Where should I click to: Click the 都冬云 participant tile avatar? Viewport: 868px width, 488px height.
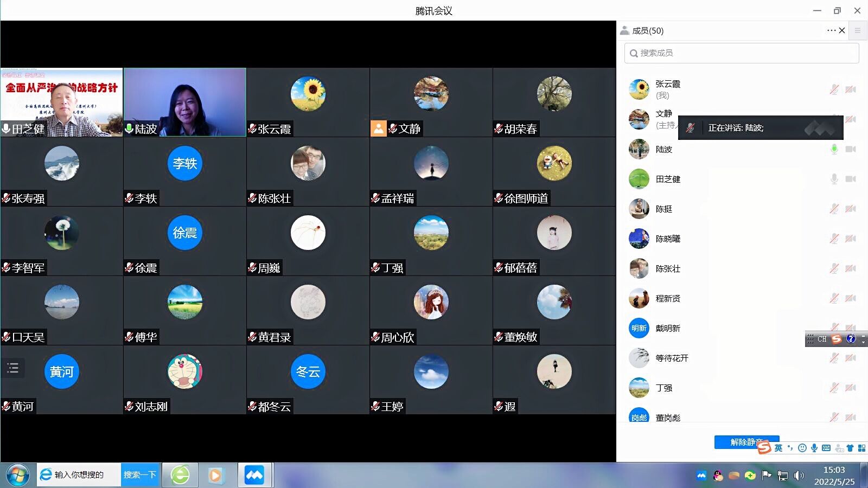pos(308,371)
